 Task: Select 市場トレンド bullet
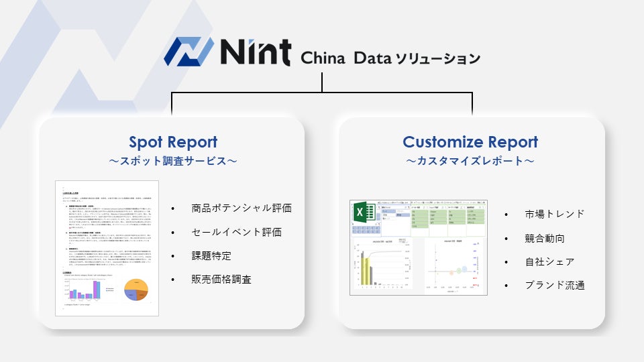point(555,215)
